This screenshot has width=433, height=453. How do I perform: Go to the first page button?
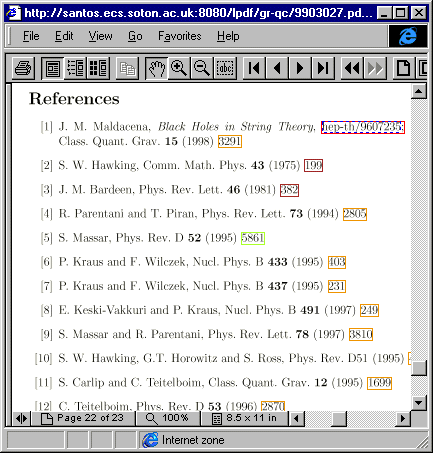254,68
